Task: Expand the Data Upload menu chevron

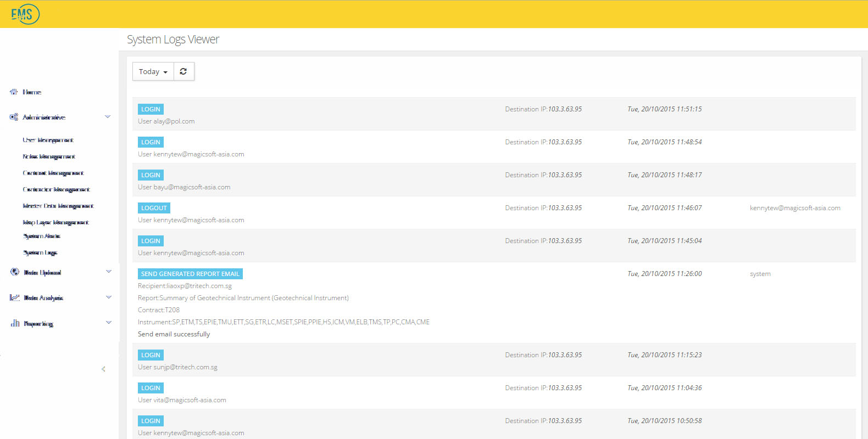Action: pos(109,271)
